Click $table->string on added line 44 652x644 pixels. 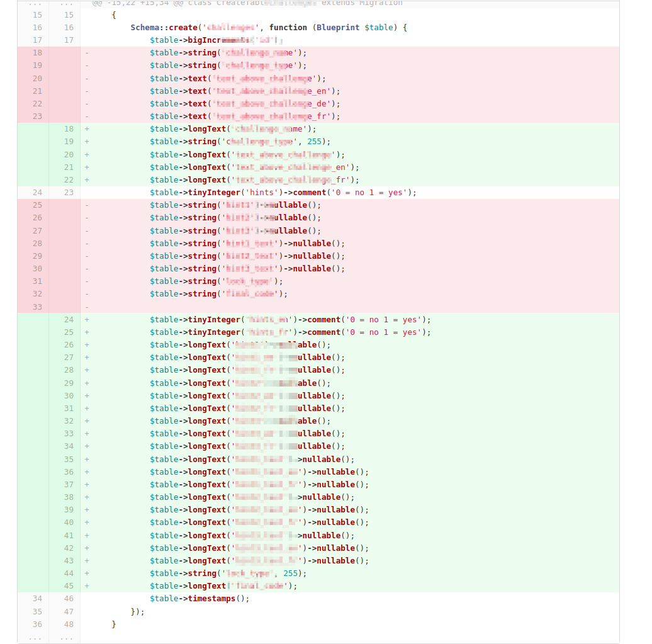pyautogui.click(x=183, y=573)
